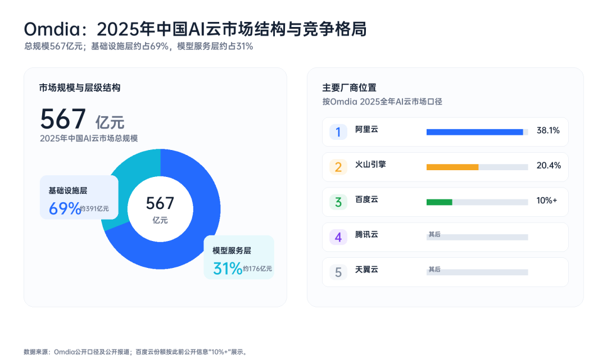
Task: Click the gray rank 5 badge
Action: 338,272
